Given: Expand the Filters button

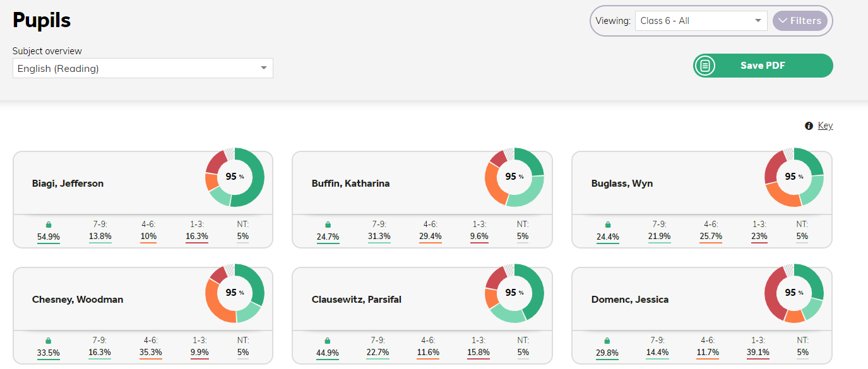Looking at the screenshot, I should point(800,21).
